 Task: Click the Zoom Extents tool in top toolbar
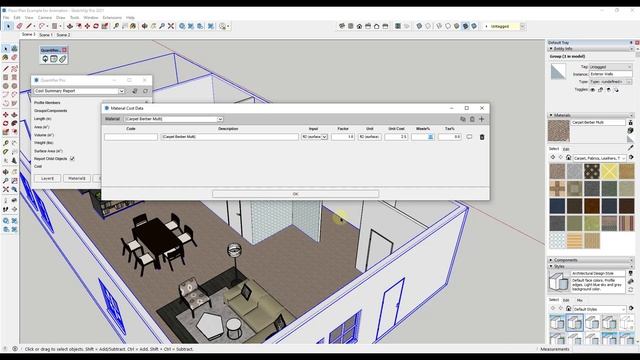pos(171,26)
